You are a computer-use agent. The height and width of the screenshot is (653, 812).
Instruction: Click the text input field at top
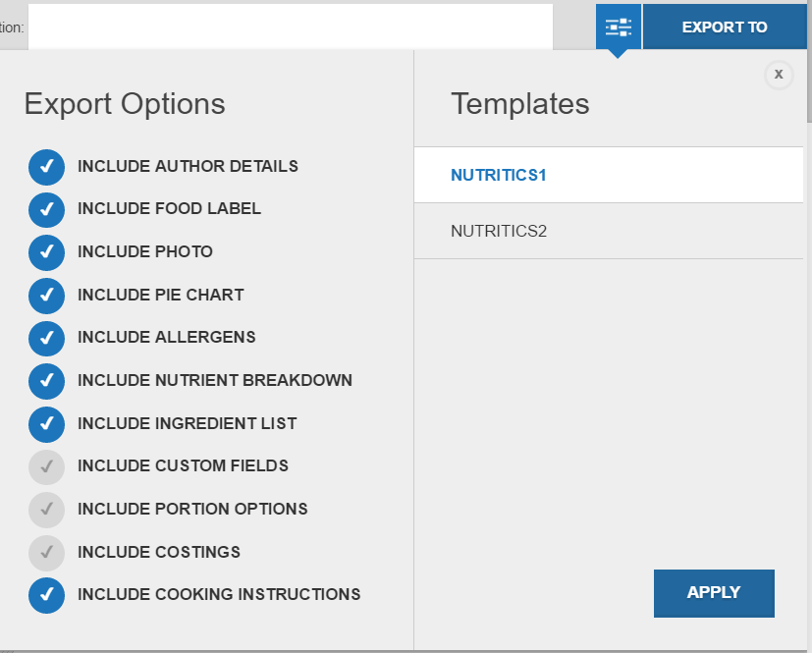[290, 27]
